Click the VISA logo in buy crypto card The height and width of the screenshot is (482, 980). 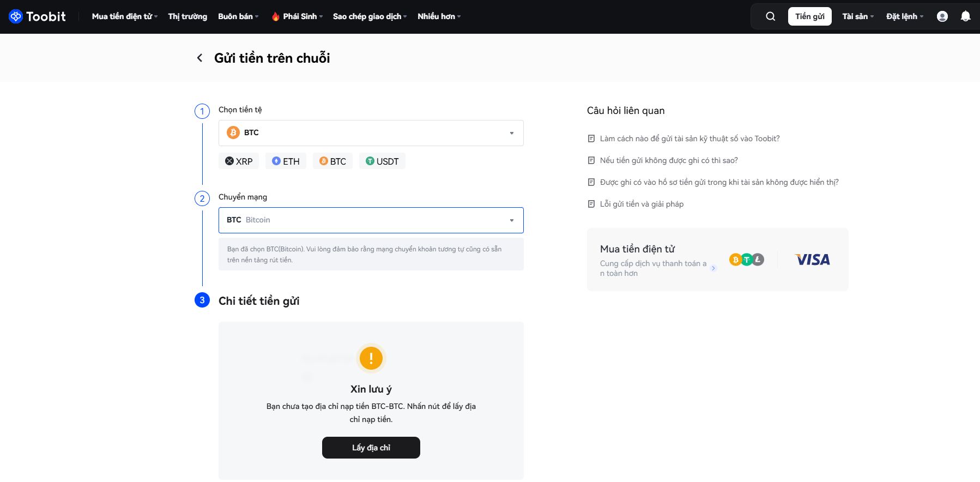point(812,260)
